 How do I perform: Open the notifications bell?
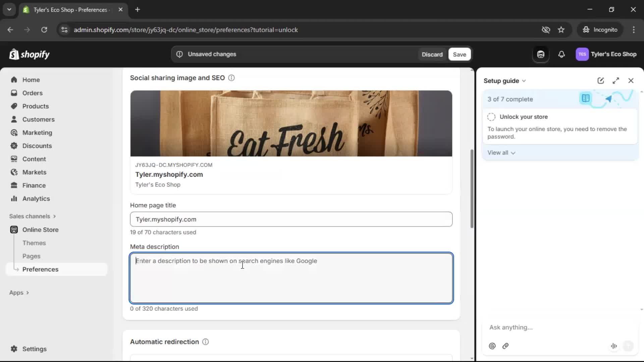click(562, 54)
